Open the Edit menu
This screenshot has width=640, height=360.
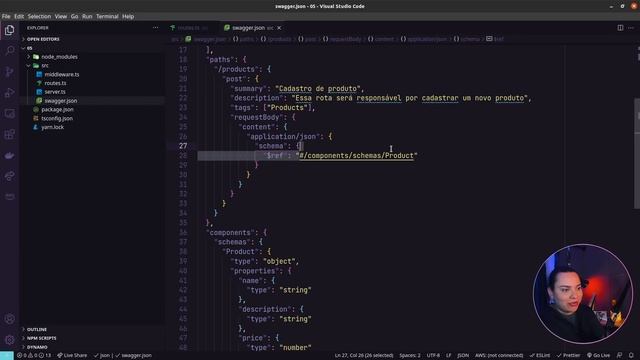tap(19, 16)
